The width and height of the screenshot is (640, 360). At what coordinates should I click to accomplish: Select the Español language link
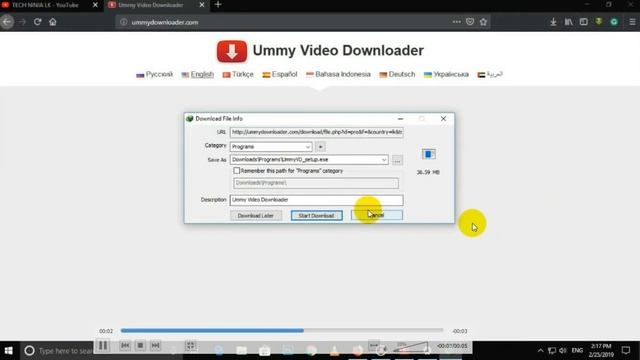pyautogui.click(x=284, y=74)
